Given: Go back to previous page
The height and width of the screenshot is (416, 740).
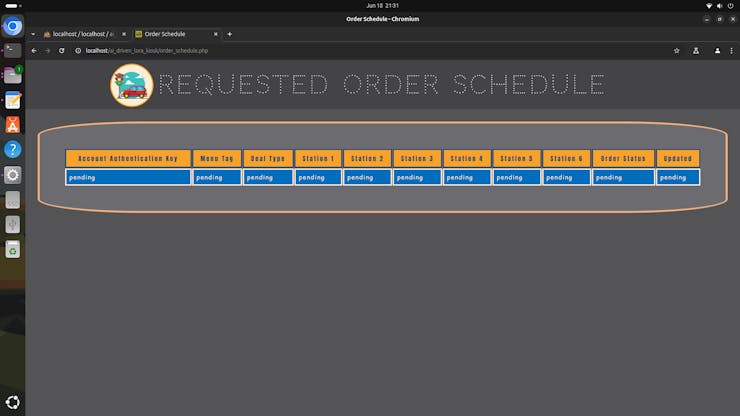Looking at the screenshot, I should pyautogui.click(x=34, y=51).
